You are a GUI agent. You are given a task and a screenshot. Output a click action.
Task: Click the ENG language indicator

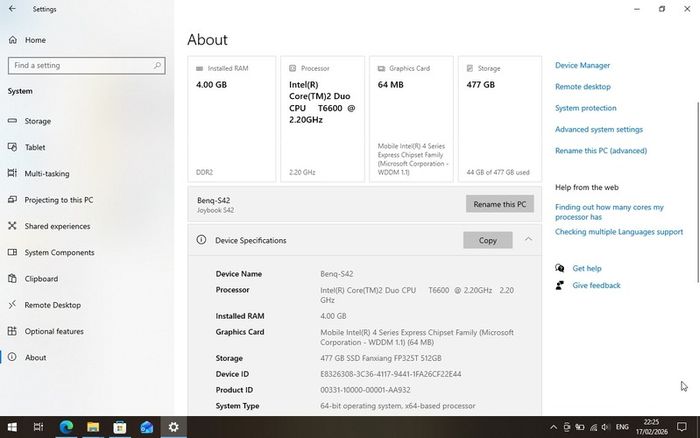(x=622, y=427)
